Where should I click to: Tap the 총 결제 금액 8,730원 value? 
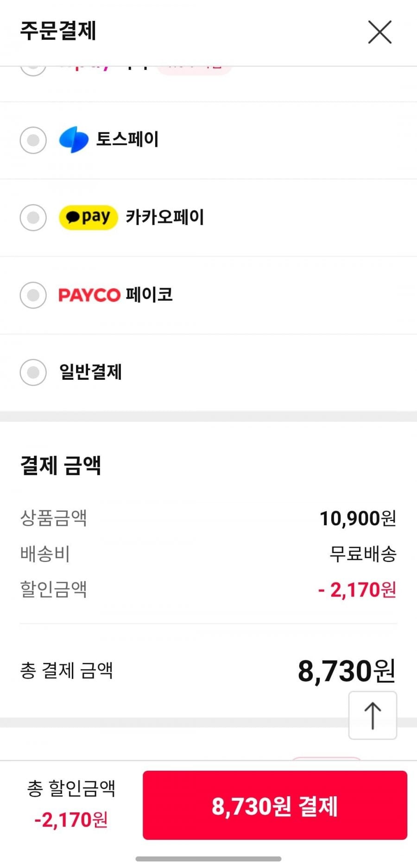347,671
